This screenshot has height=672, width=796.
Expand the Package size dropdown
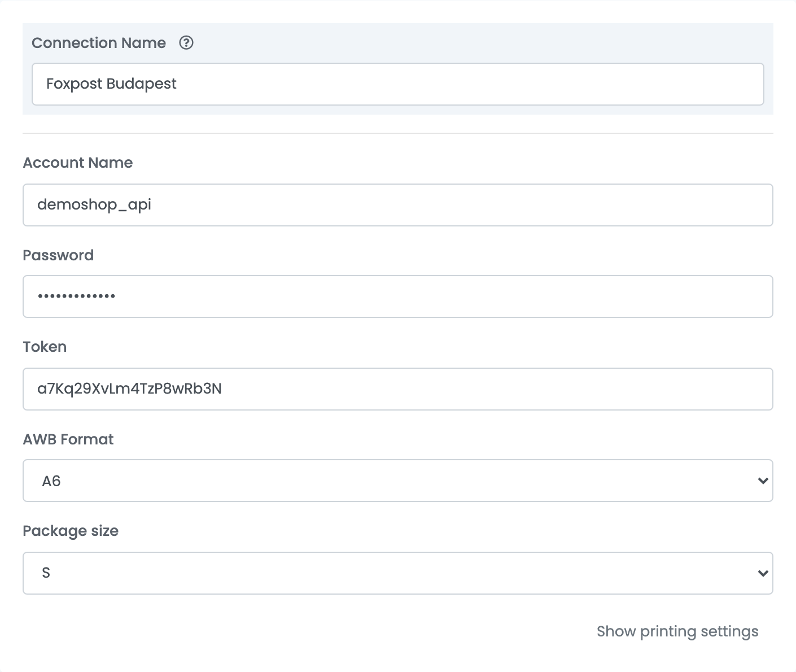[x=398, y=573]
